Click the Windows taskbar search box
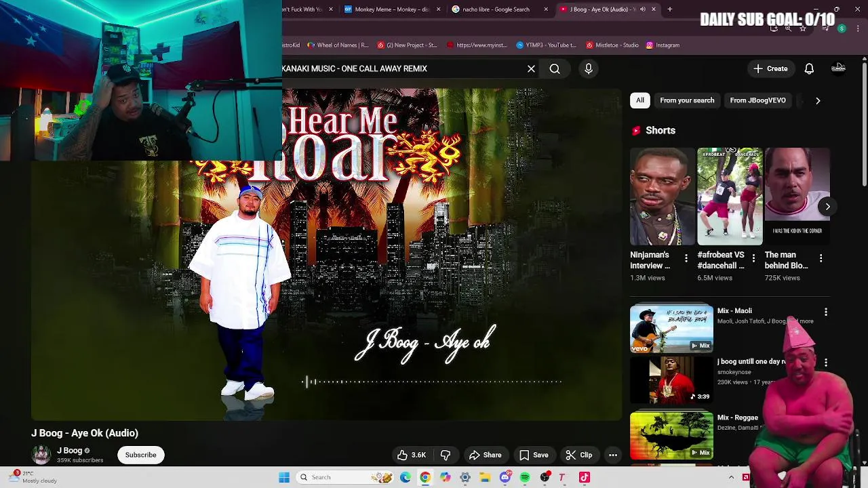The width and height of the screenshot is (868, 488). pyautogui.click(x=346, y=477)
